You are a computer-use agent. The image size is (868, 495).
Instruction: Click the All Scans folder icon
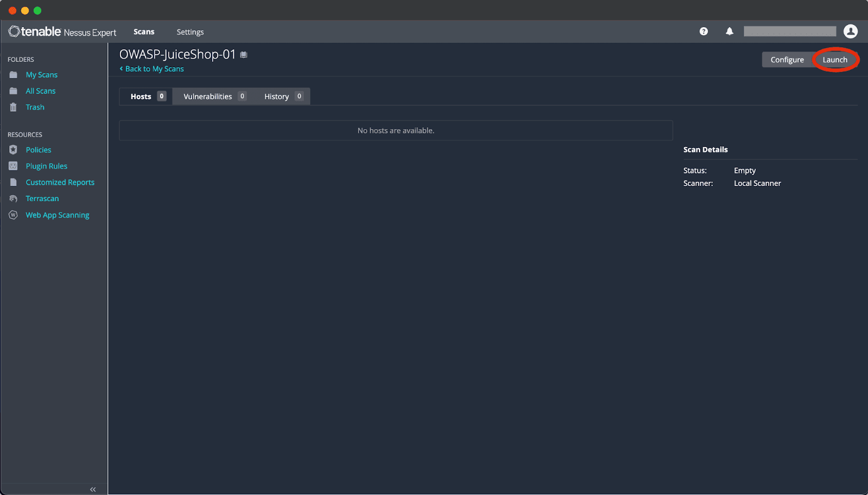(x=14, y=91)
